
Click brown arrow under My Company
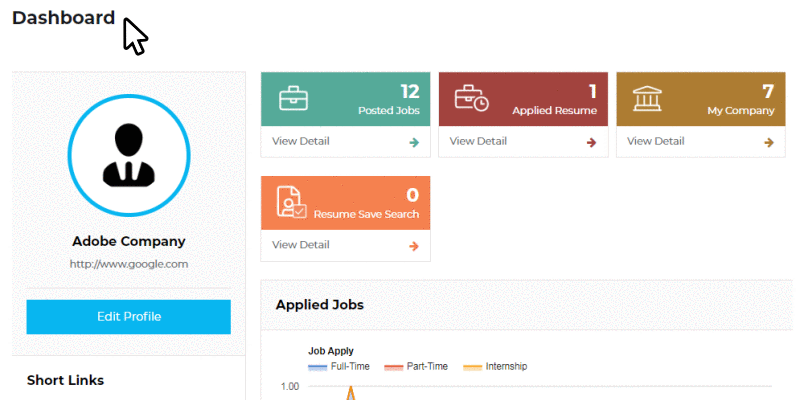pos(769,142)
